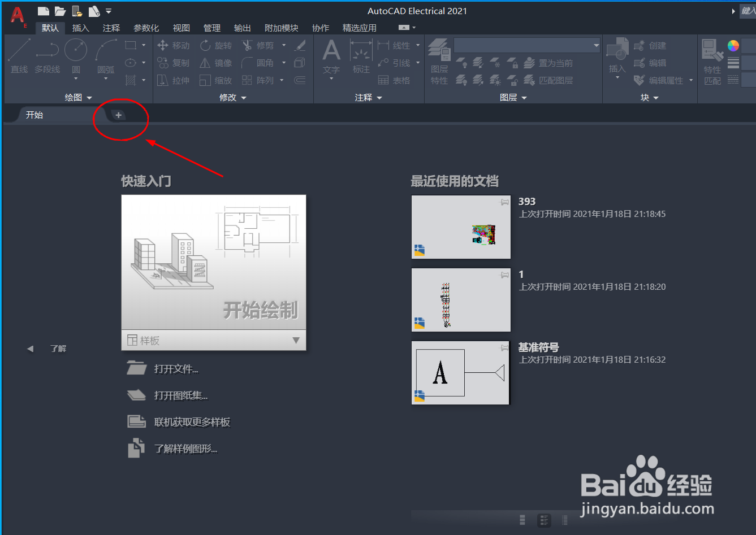The image size is (756, 535).
Task: Click the Open from mobile icon
Action: pos(77,11)
